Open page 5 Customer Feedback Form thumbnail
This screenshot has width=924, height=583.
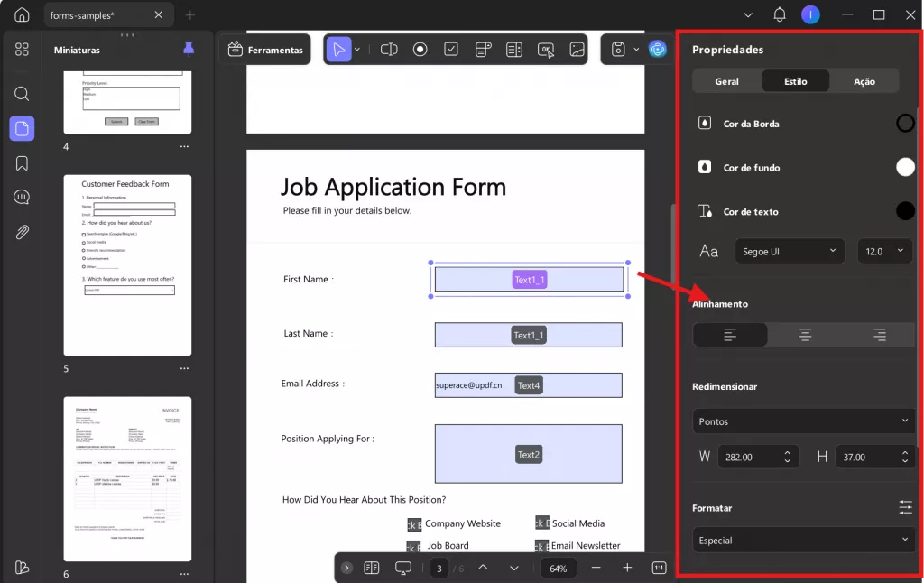pyautogui.click(x=127, y=264)
